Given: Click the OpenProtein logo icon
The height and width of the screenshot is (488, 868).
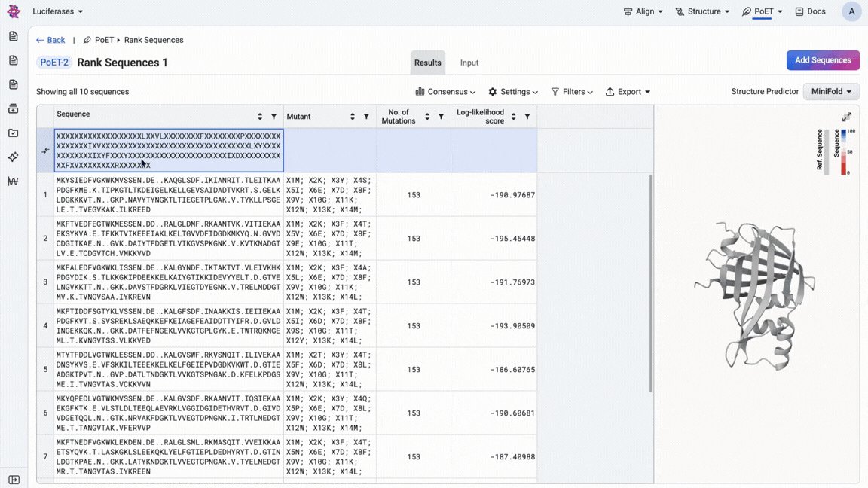Looking at the screenshot, I should pos(14,11).
